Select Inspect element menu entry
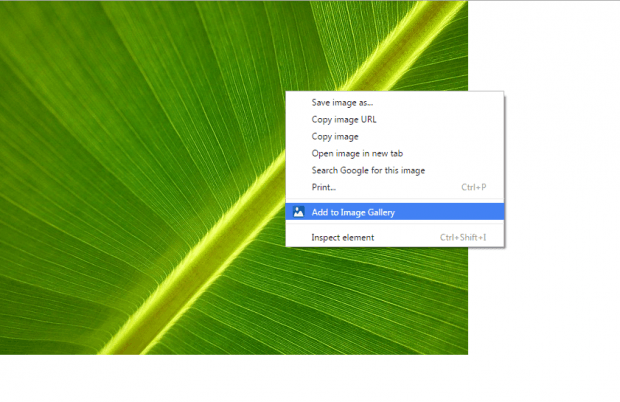620x402 pixels. coord(395,237)
